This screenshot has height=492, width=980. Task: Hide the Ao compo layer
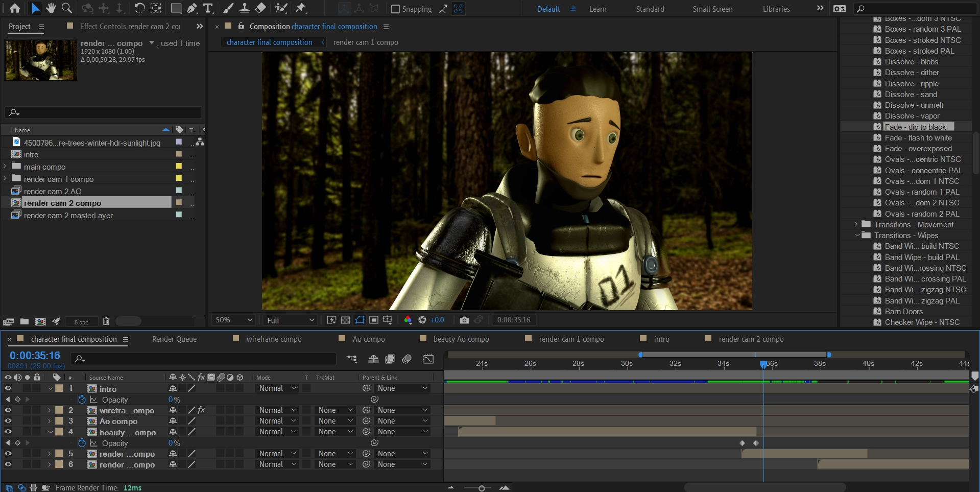tap(8, 421)
